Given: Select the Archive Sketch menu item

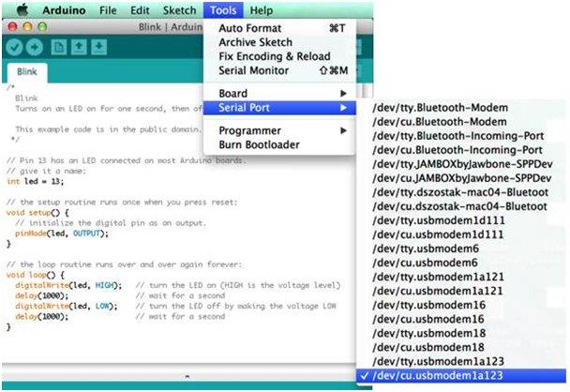Looking at the screenshot, I should click(255, 42).
